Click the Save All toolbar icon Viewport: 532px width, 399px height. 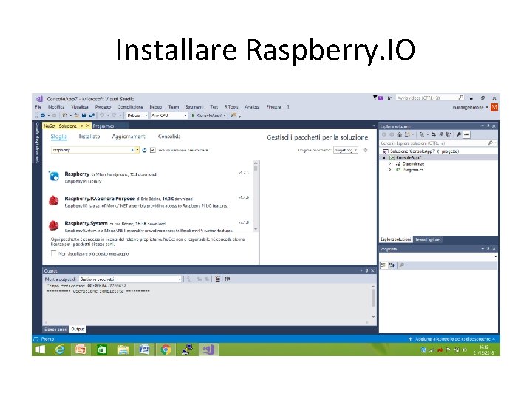(x=92, y=116)
